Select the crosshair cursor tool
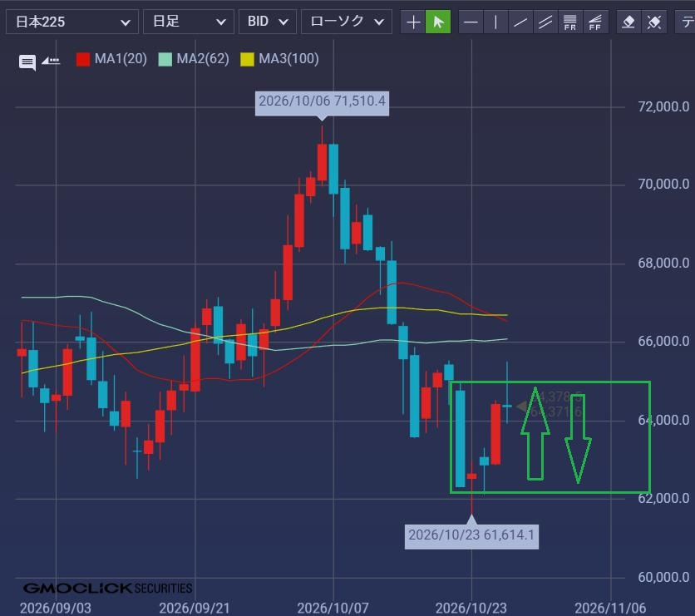 (413, 22)
